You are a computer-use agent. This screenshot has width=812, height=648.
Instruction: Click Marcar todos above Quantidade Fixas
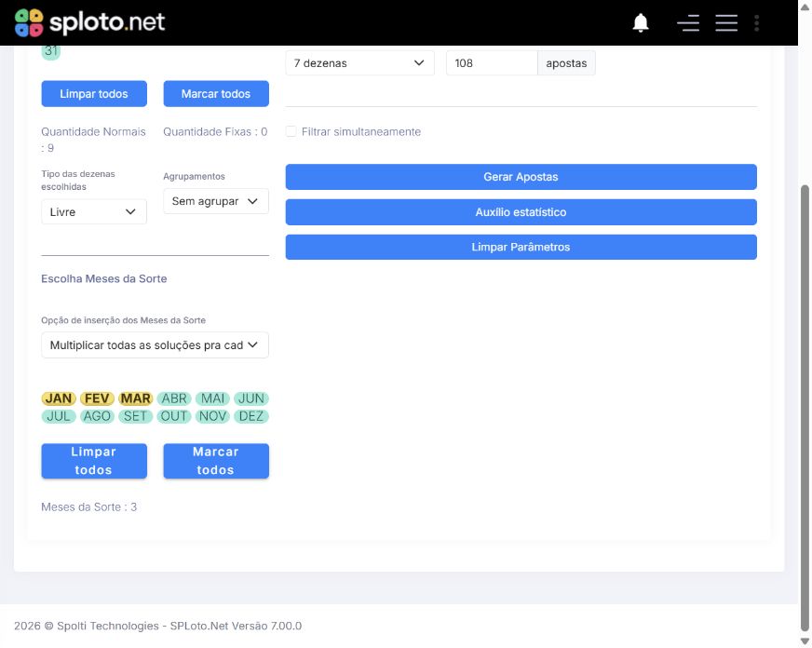point(216,94)
